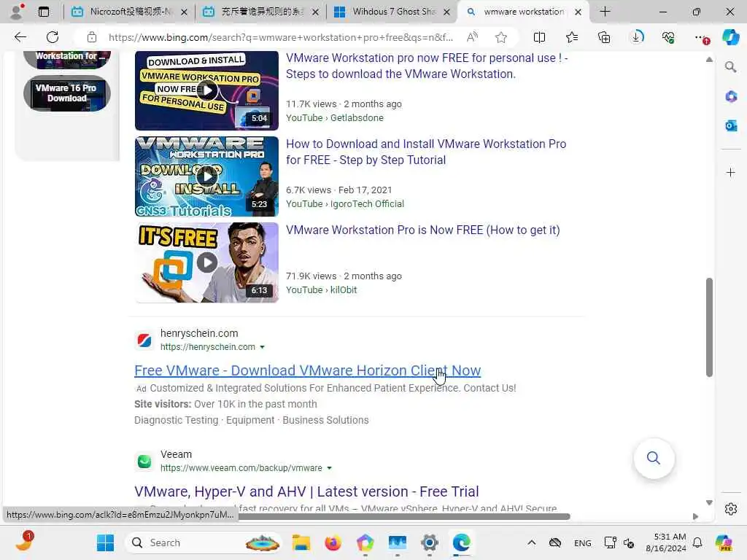Open Free VMware Horizon Client ad link
This screenshot has height=560, width=747.
point(307,370)
